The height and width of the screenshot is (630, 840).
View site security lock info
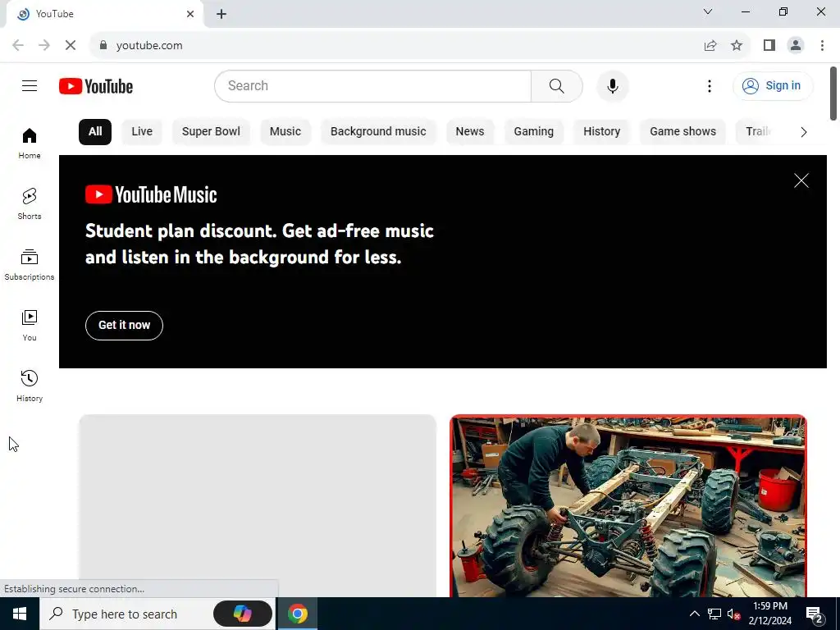(103, 46)
